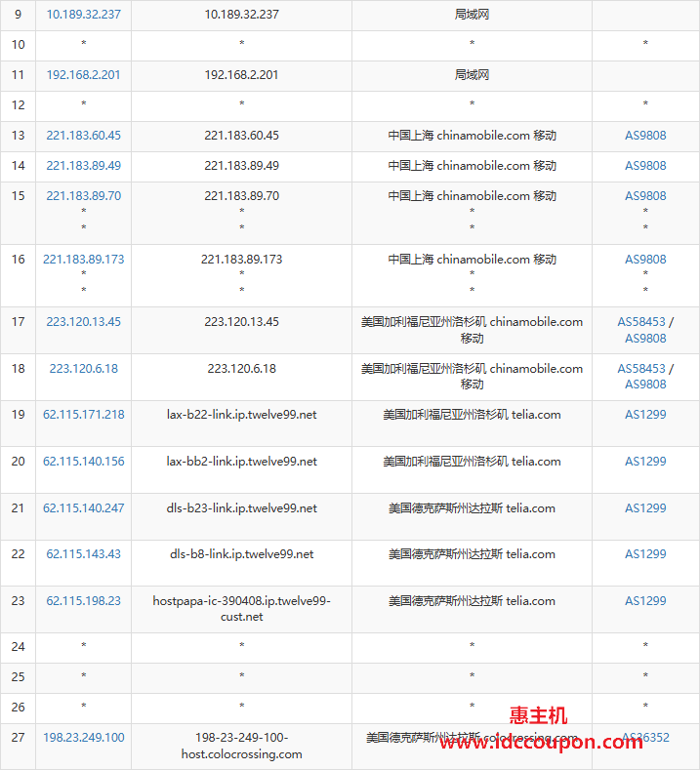Click hop number 9 cell
700x770 pixels.
point(18,15)
